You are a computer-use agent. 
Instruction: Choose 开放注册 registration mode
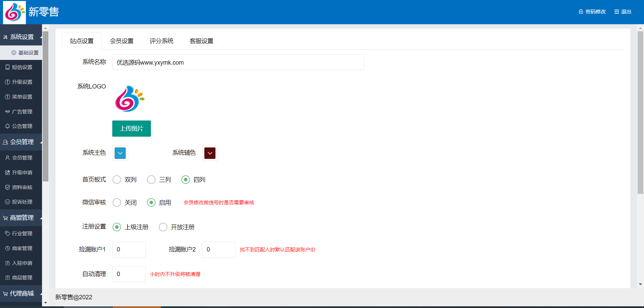tap(177, 227)
